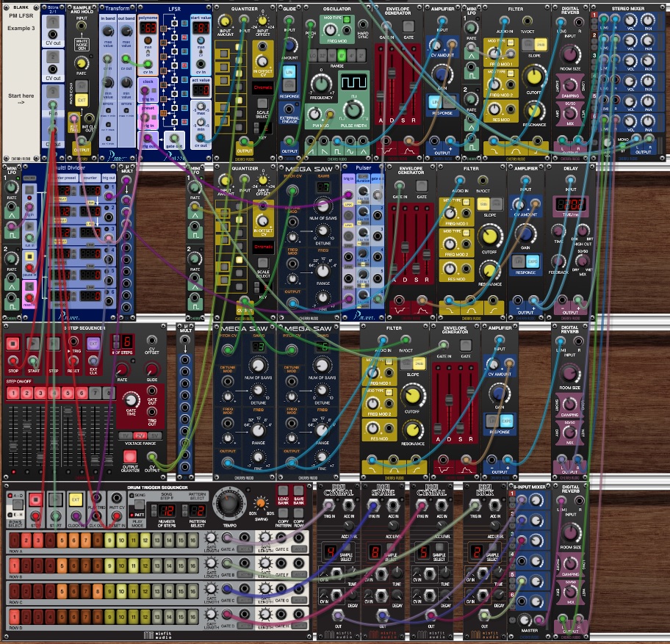Click EXT button on Drum Trigger Sequencer
Screen dimensions: 670x644
coord(75,500)
